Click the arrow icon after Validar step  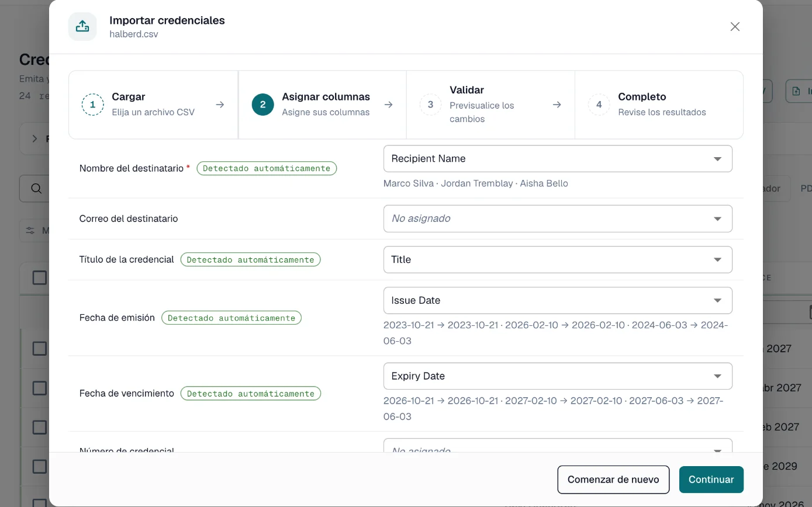557,105
